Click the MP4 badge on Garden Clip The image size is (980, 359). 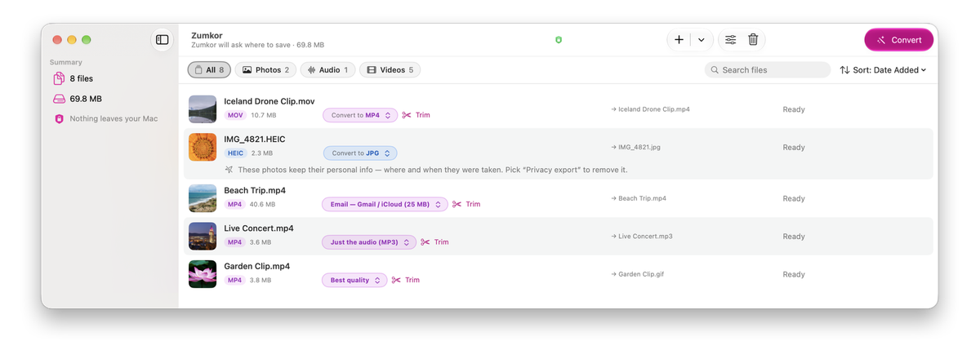(235, 280)
